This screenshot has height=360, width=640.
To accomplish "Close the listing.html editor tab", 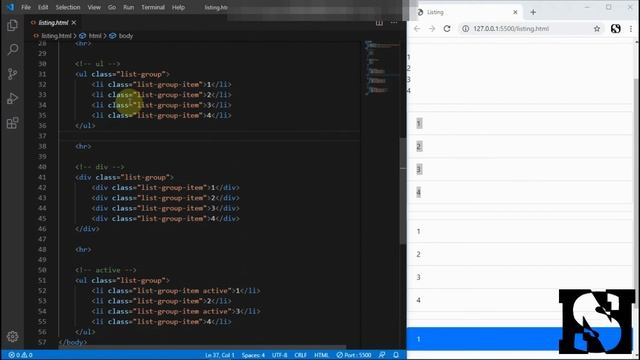I will [x=74, y=23].
